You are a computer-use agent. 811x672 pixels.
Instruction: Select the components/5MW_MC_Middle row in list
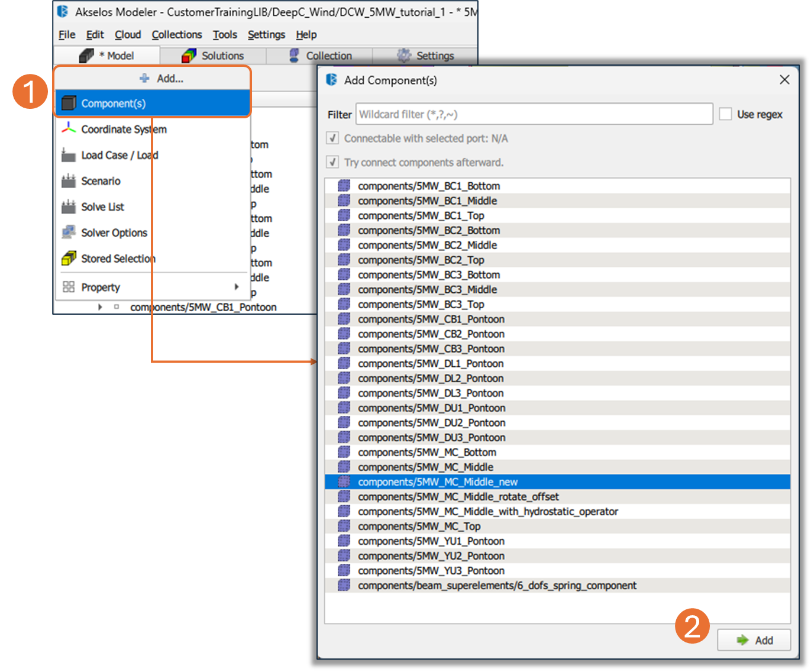pos(557,467)
